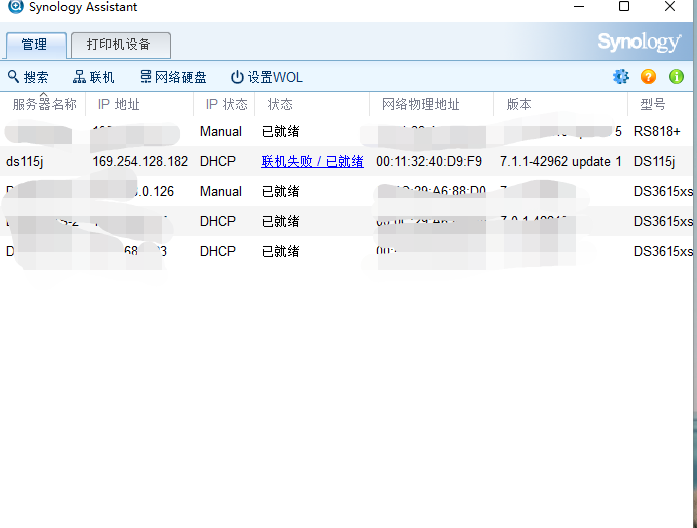Open the 网络硬盘 network drive tool
The image size is (697, 528).
tap(173, 77)
